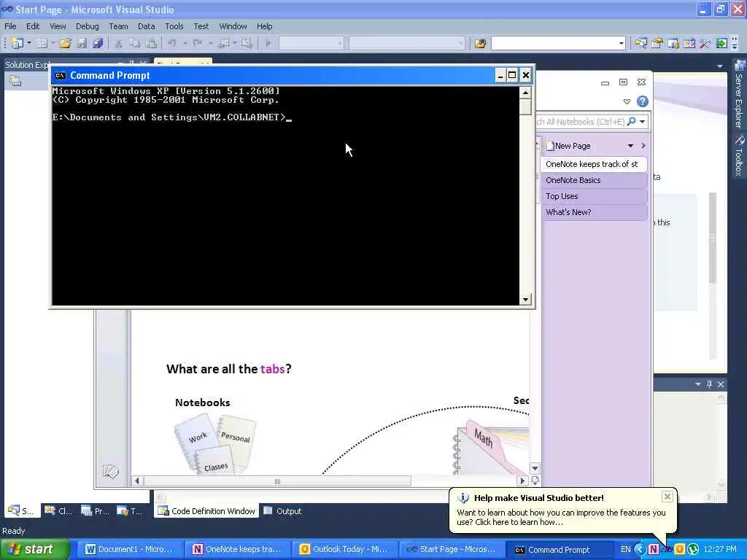Click the magnifier search icon in OneNote

(631, 122)
